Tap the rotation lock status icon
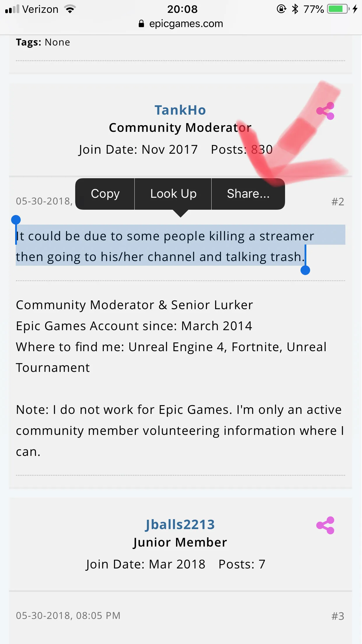This screenshot has height=644, width=362. point(281,9)
